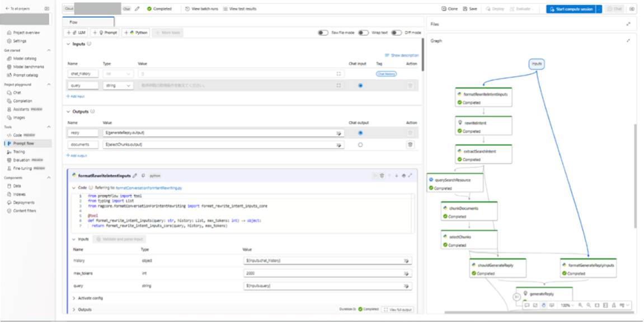Image resolution: width=644 pixels, height=323 pixels.
Task: Select documents as chat output
Action: 360,144
